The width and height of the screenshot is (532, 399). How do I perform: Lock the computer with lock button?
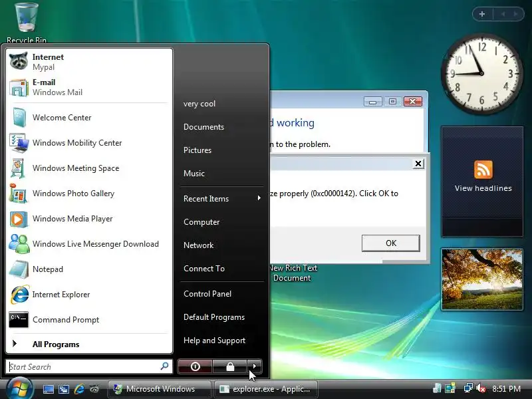point(230,366)
